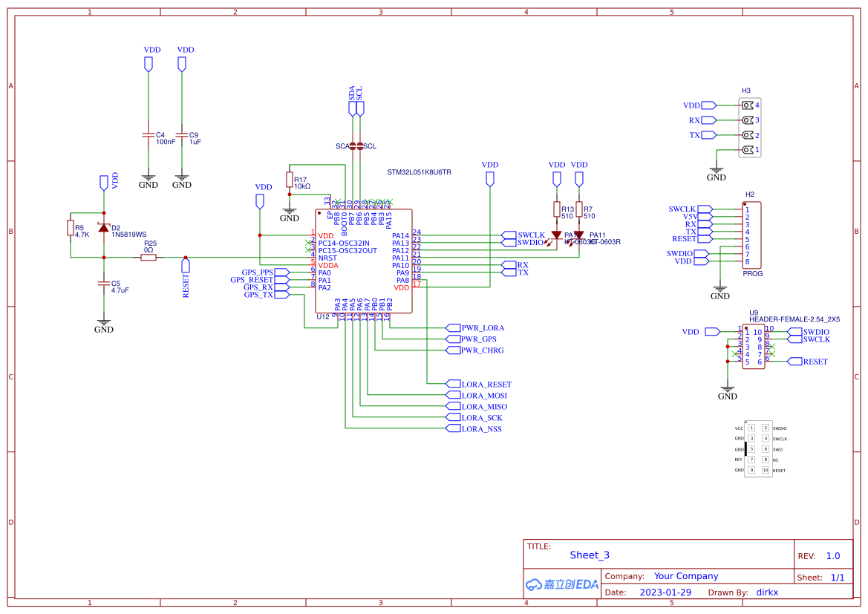The height and width of the screenshot is (614, 868).
Task: Click the Sheet_3 title text
Action: 589,555
